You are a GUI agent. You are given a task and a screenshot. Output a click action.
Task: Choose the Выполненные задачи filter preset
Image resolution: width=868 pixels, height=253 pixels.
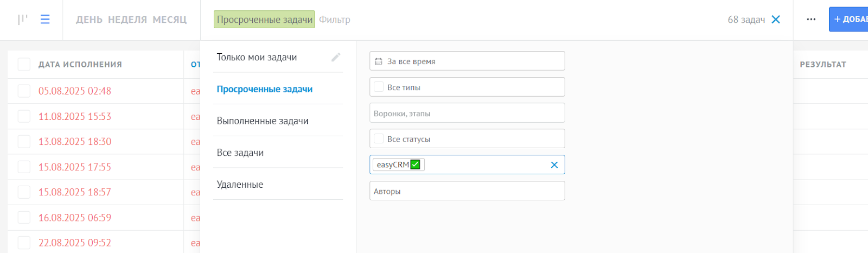(263, 121)
